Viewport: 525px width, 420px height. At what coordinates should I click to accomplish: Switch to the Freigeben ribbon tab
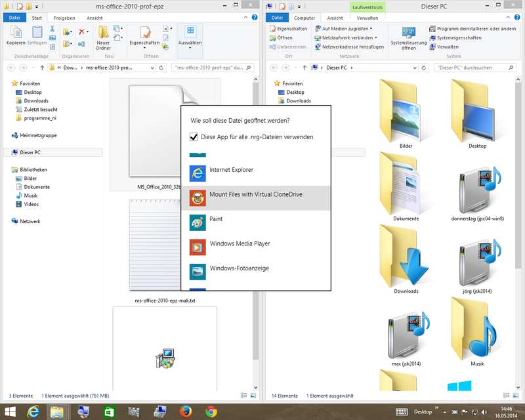pos(64,18)
